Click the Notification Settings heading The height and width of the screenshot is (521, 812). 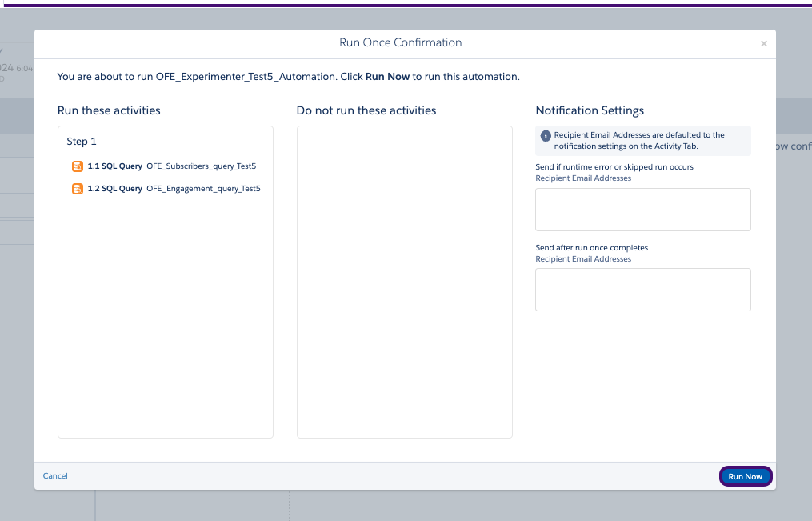[x=590, y=110]
